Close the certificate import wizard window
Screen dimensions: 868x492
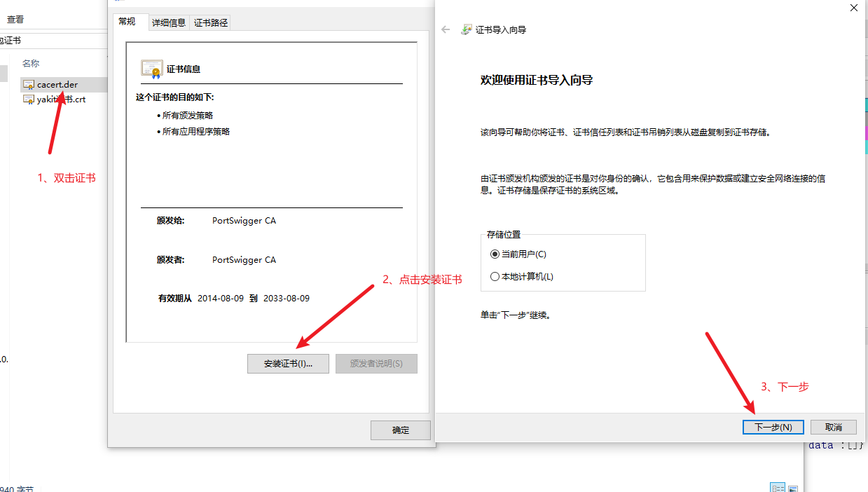pos(853,8)
